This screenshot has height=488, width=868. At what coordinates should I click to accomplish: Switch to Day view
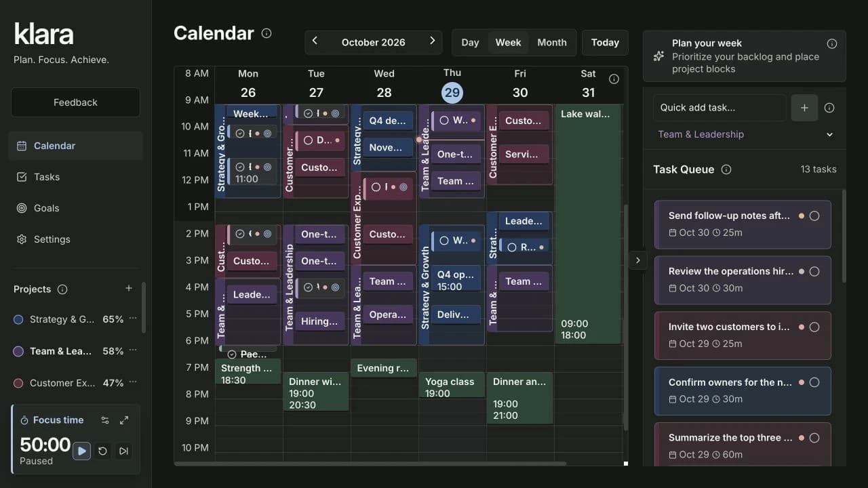[470, 42]
